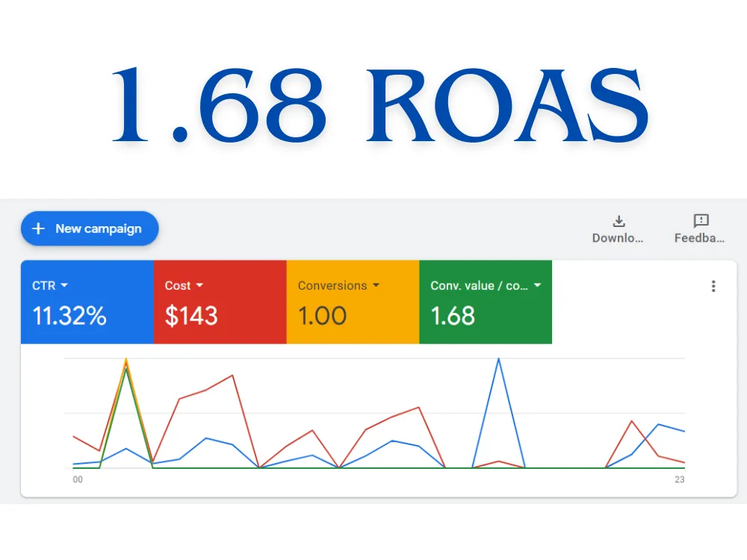
Task: Select the red Cost scorecard tile
Action: coord(220,302)
